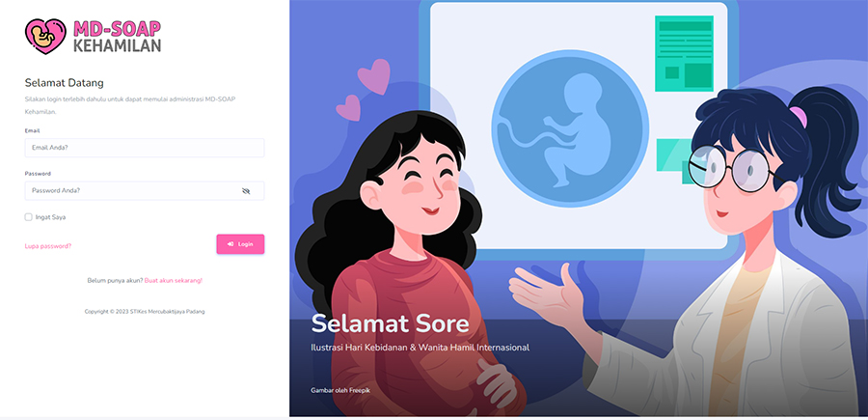The height and width of the screenshot is (420, 868).
Task: Click the green document chart on screen illustration
Action: (684, 53)
